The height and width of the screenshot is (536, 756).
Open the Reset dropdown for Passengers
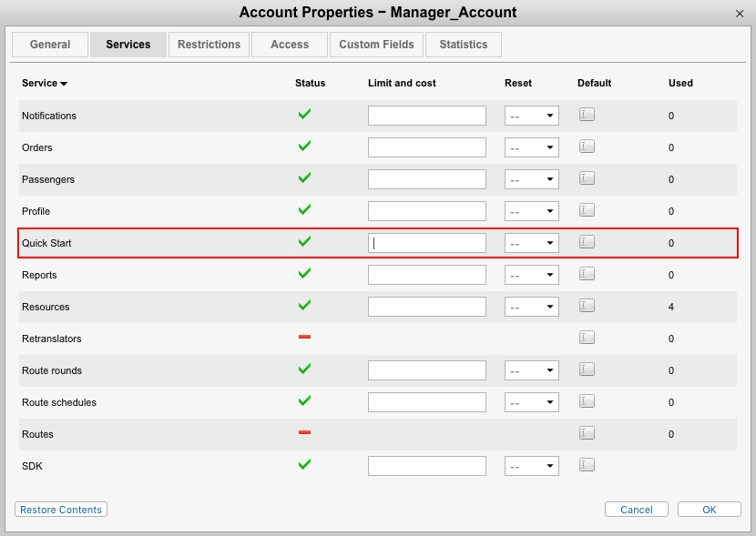pyautogui.click(x=532, y=179)
